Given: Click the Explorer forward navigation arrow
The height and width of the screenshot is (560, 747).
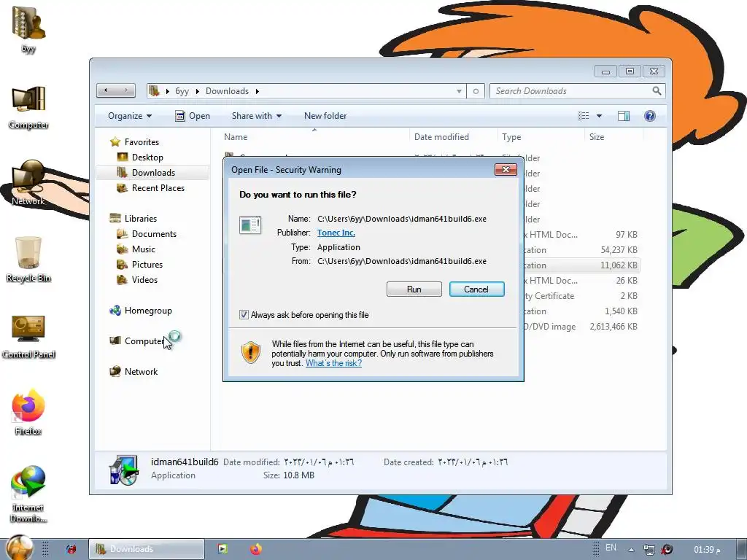Looking at the screenshot, I should [126, 90].
